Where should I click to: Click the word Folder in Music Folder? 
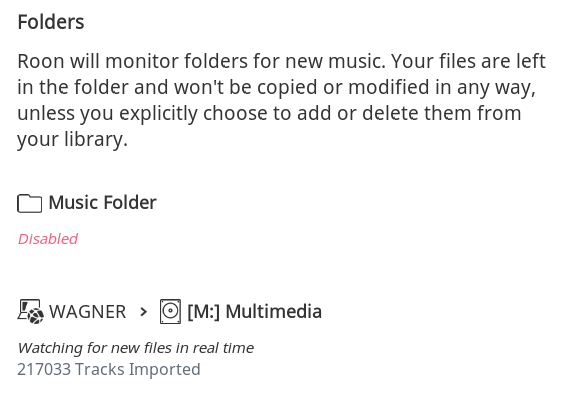click(130, 202)
